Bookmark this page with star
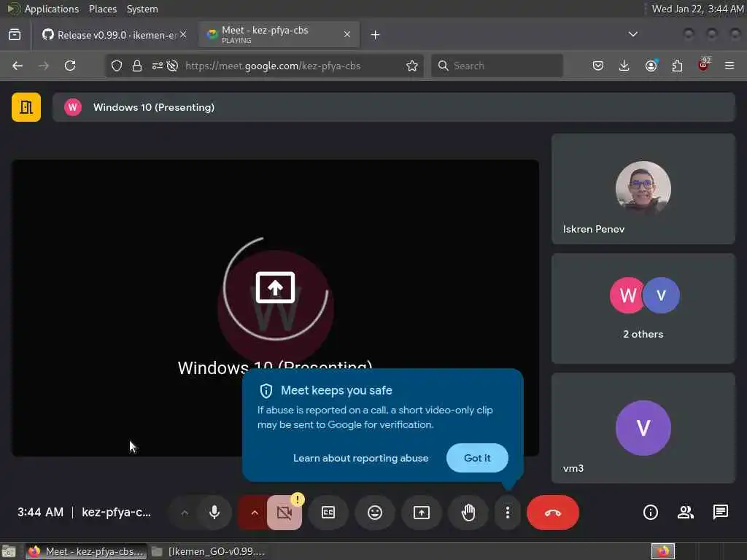This screenshot has height=560, width=747. click(x=412, y=66)
